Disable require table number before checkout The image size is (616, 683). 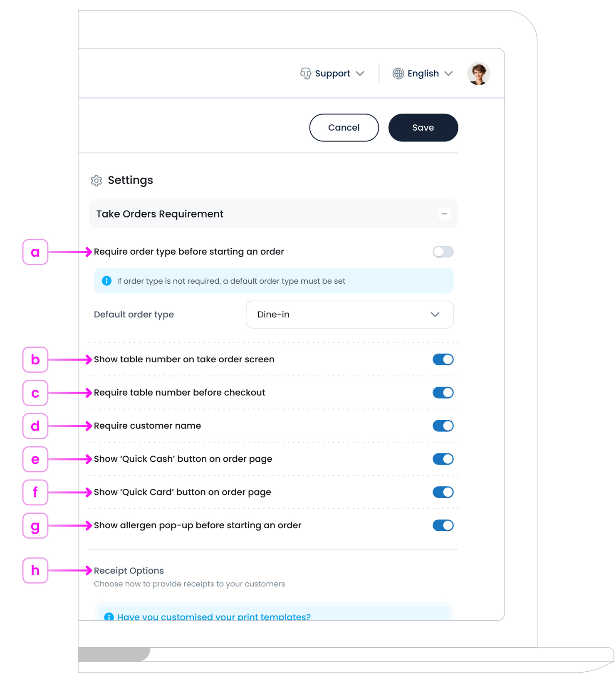tap(443, 393)
